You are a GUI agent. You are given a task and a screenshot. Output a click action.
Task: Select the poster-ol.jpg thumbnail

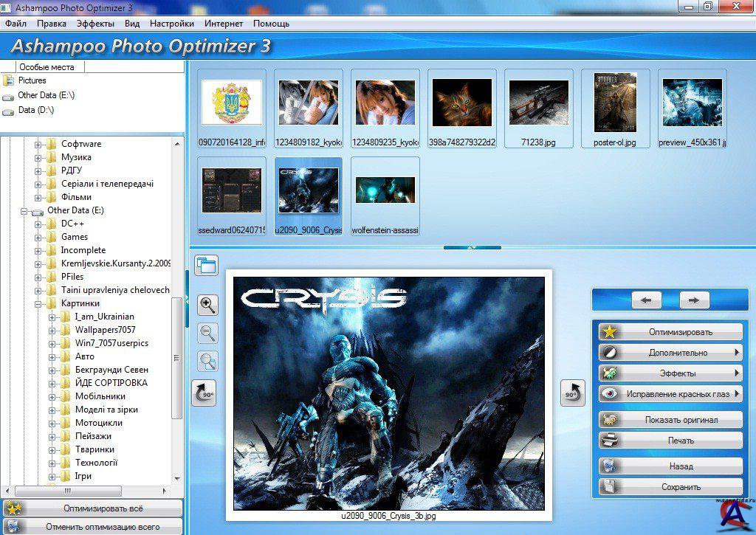pos(615,108)
